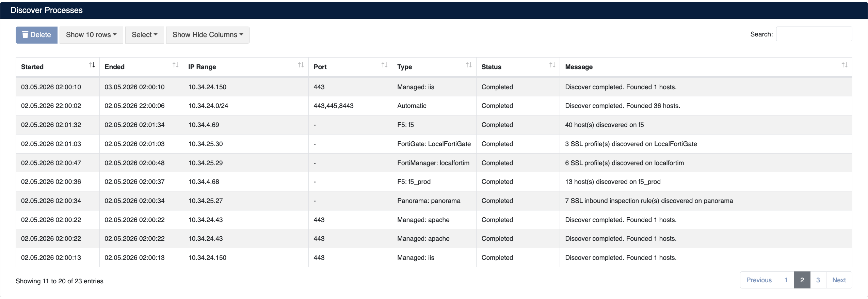
Task: Sort by Message column arrows icon
Action: pos(845,65)
